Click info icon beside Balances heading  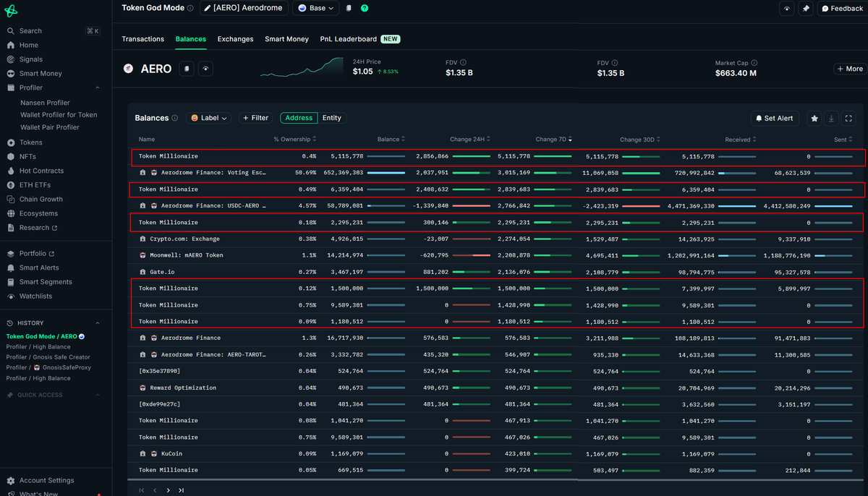(175, 118)
